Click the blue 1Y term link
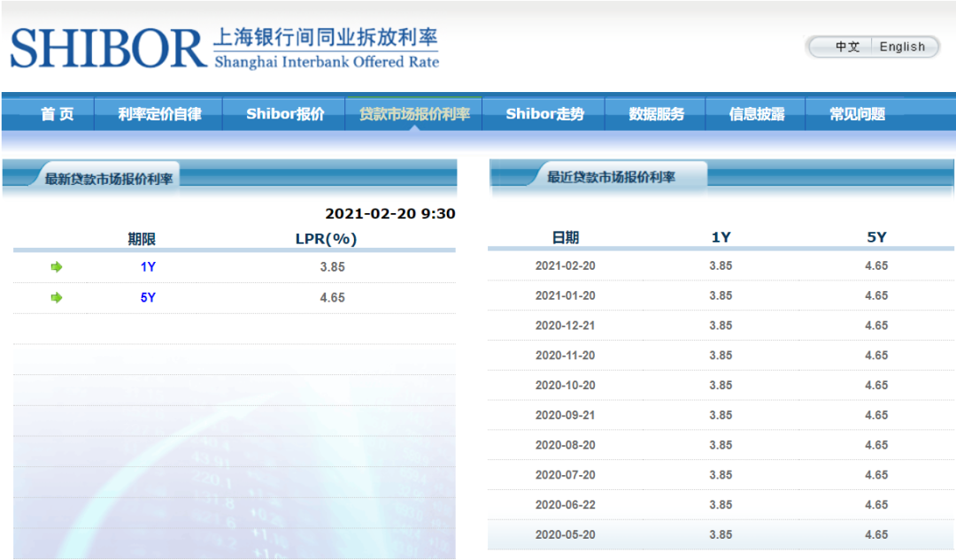Viewport: 956px width, 560px height. click(x=148, y=267)
